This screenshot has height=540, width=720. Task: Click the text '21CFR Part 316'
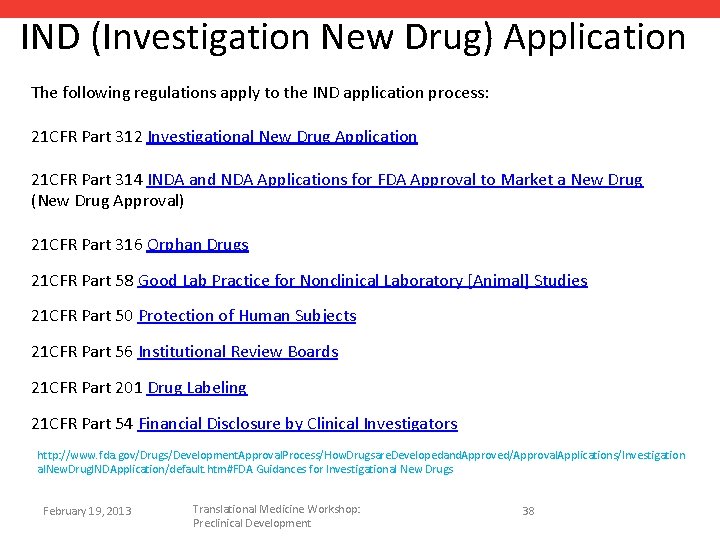click(x=87, y=245)
